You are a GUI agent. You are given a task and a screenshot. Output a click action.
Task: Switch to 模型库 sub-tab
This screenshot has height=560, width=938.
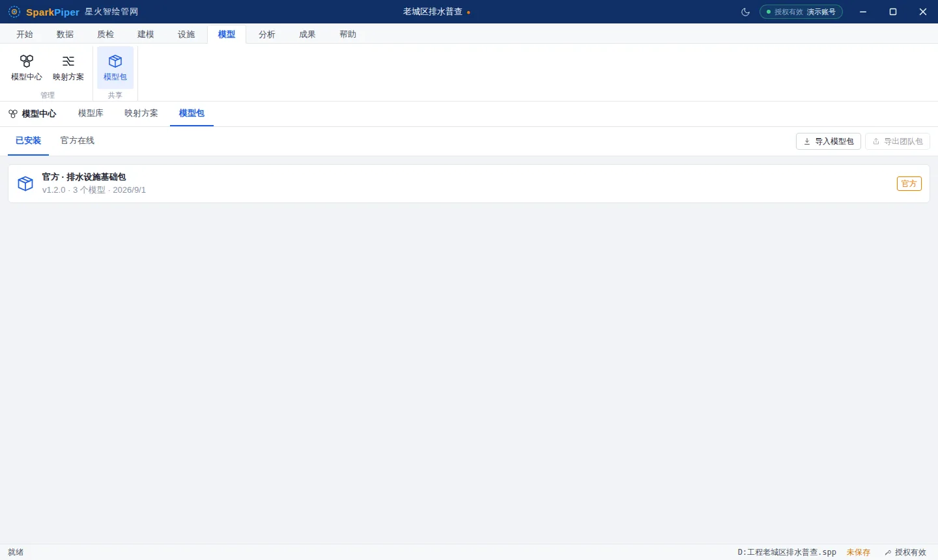point(91,113)
